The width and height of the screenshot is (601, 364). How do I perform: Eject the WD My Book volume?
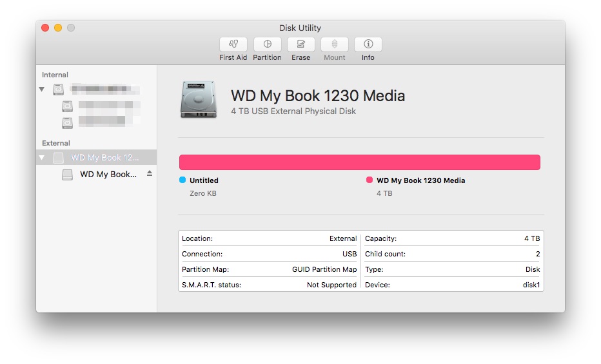click(150, 174)
